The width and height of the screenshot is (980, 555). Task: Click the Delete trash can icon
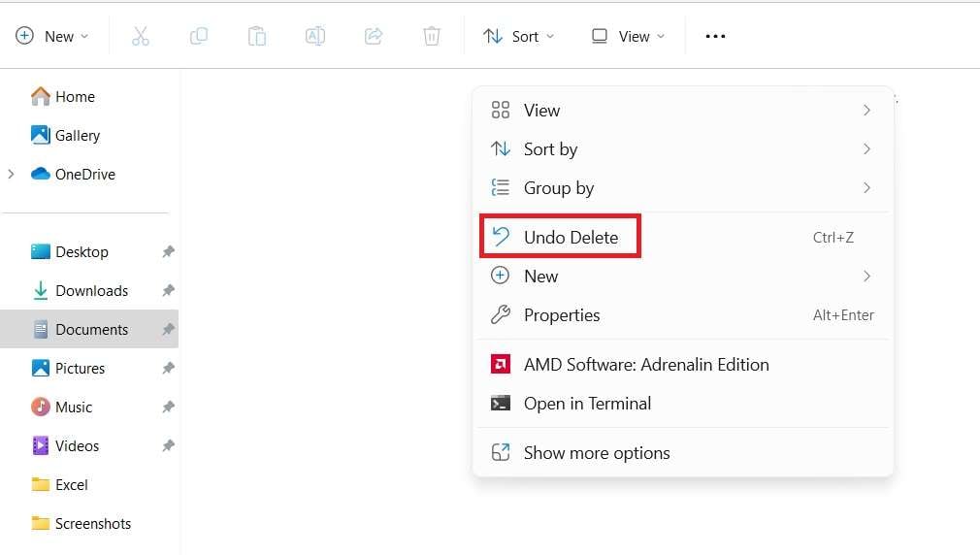pyautogui.click(x=431, y=36)
